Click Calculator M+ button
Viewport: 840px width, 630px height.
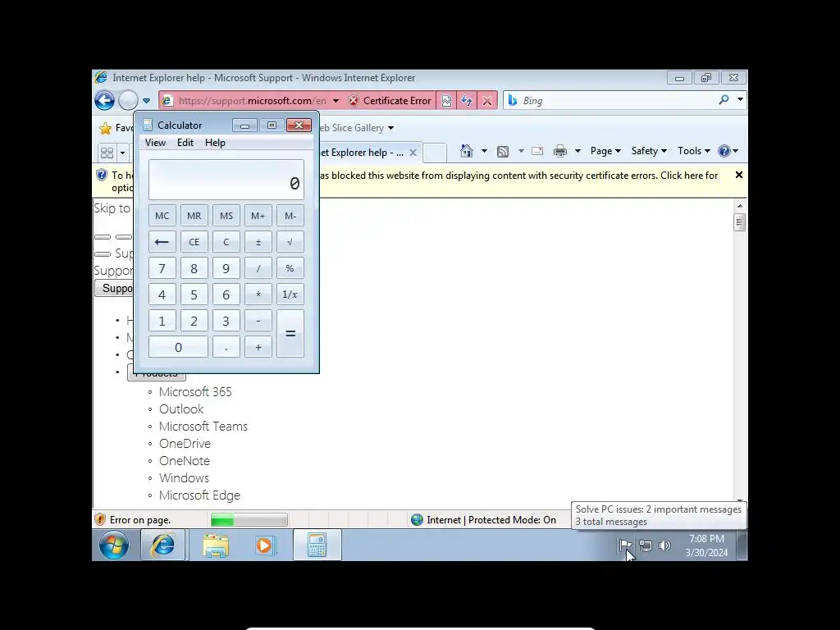(x=258, y=216)
